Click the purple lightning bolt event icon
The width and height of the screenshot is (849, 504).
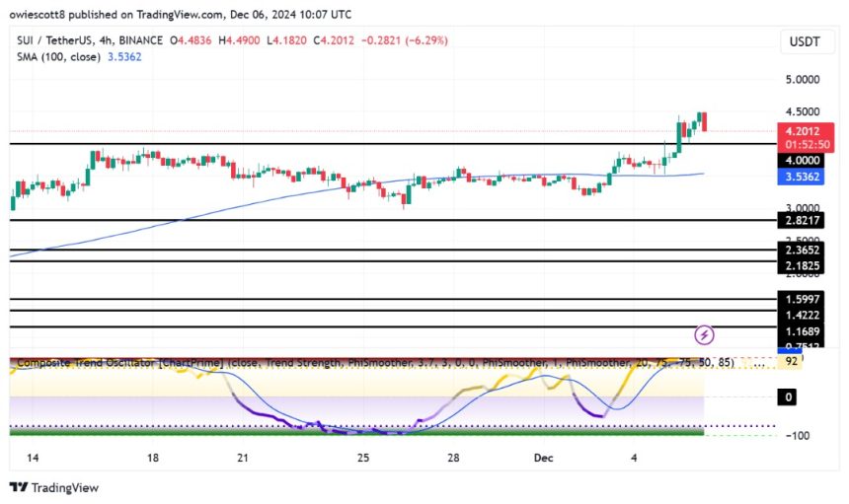tap(704, 334)
